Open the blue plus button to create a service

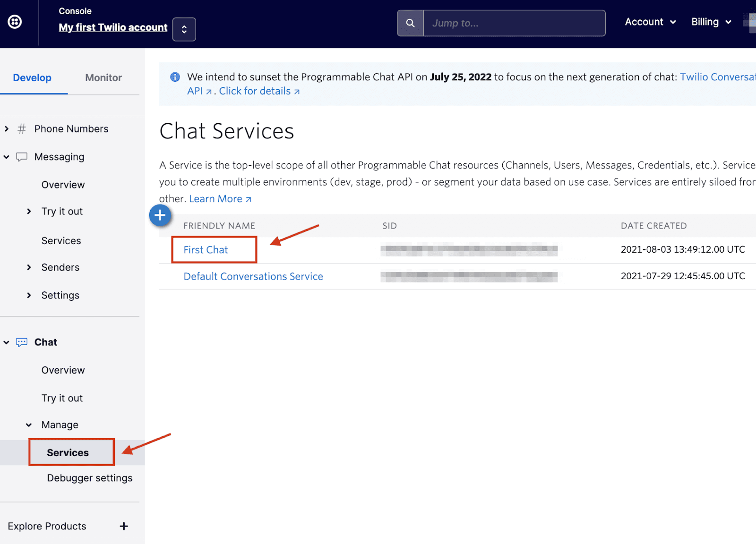pos(160,215)
